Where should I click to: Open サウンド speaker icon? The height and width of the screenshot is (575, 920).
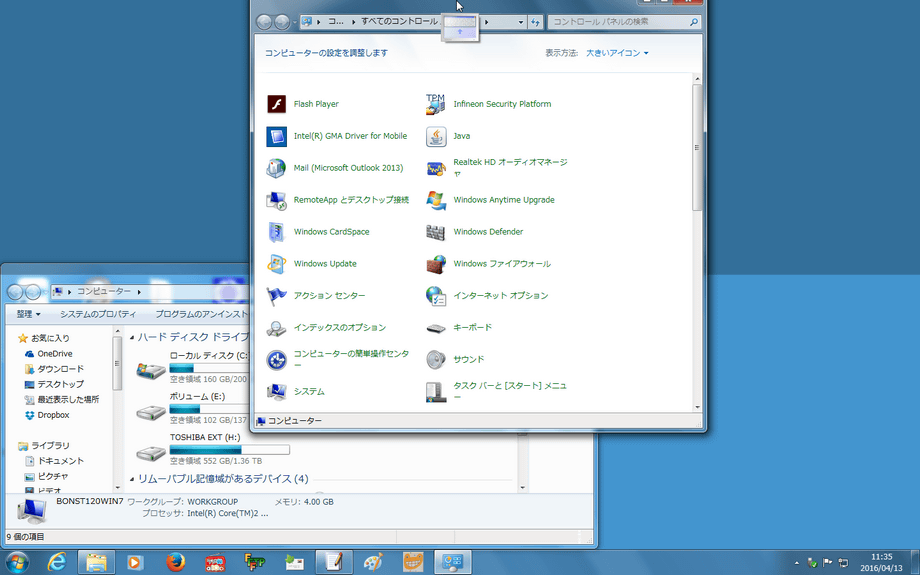click(x=436, y=360)
